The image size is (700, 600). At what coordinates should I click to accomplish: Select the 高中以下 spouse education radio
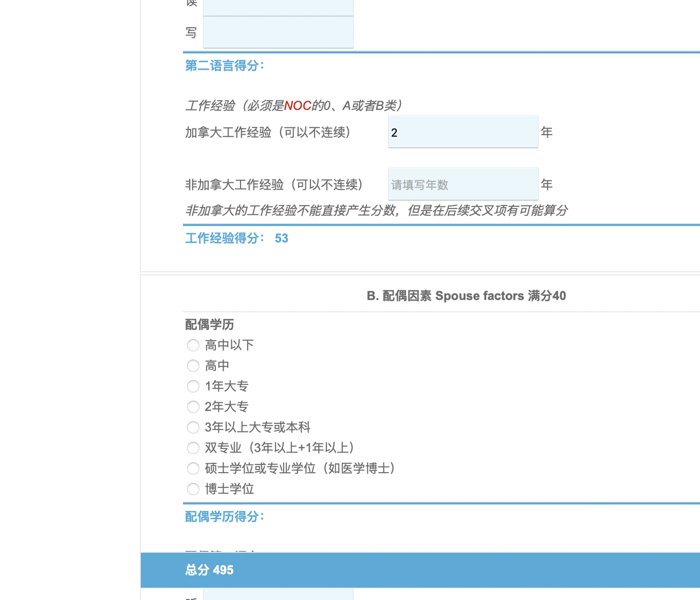coord(193,345)
